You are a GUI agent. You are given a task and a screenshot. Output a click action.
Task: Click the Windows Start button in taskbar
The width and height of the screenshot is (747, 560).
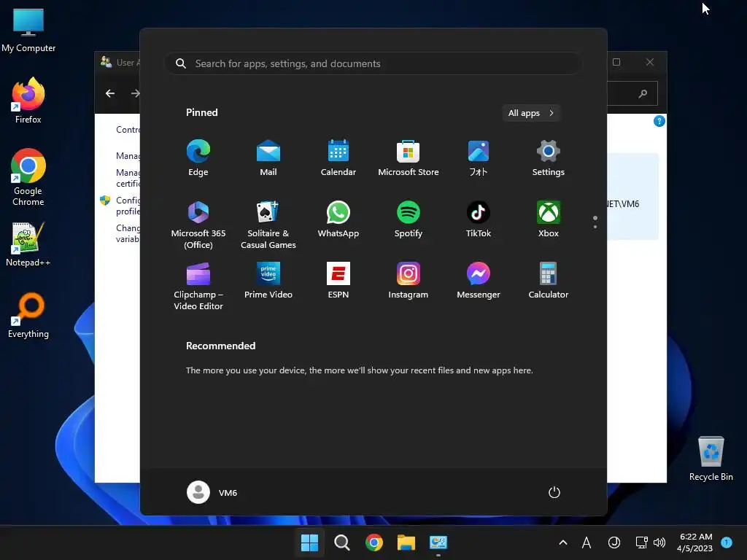point(309,542)
